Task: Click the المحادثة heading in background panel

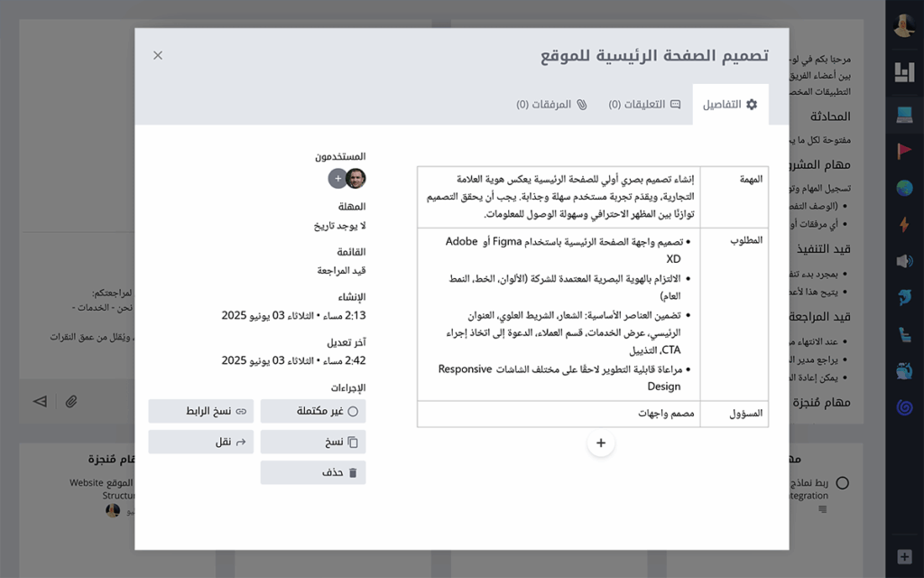Action: point(830,117)
